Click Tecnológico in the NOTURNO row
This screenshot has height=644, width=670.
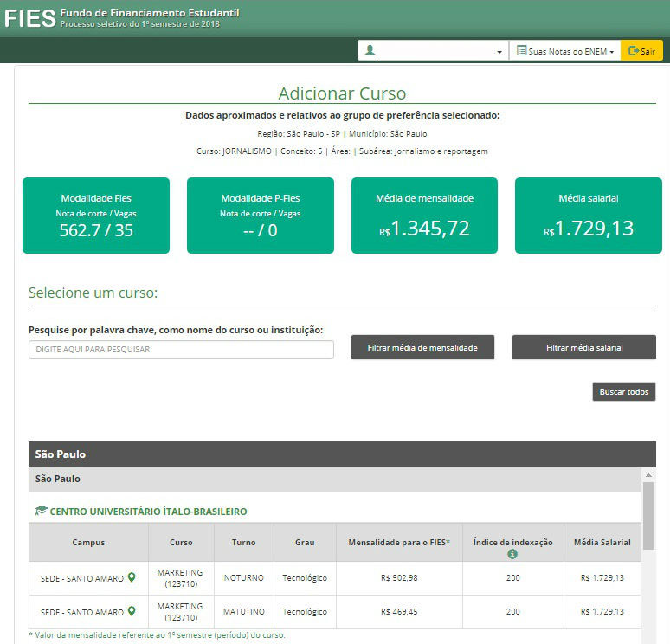coord(305,577)
